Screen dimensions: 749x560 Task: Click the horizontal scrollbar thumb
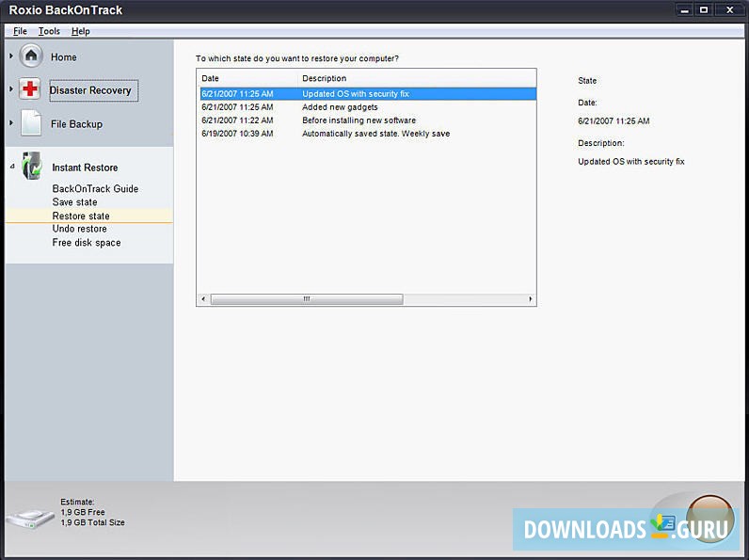[x=307, y=299]
